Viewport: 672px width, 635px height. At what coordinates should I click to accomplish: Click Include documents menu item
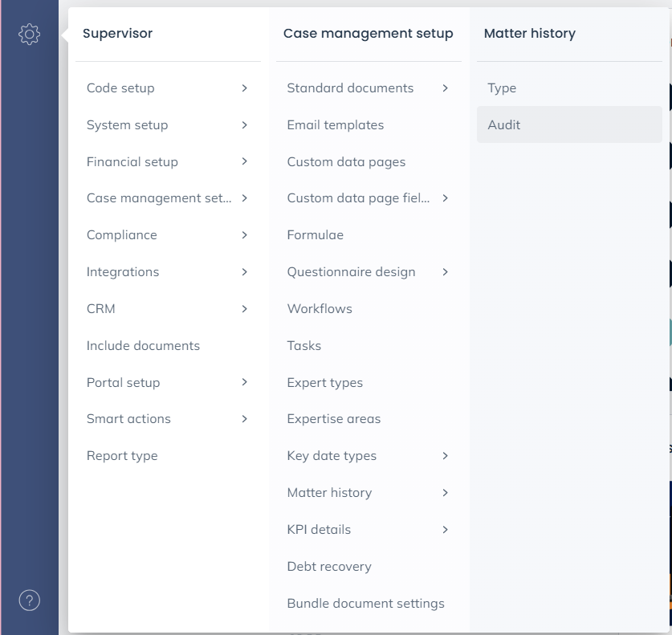(x=143, y=346)
